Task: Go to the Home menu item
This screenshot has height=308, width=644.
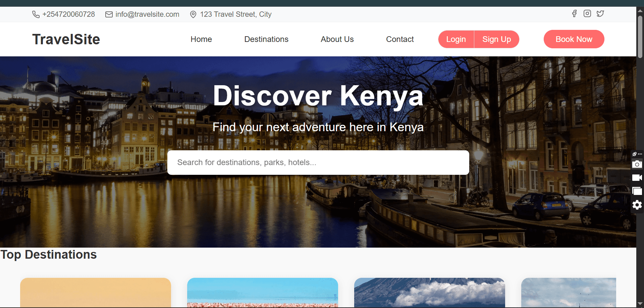Action: [x=201, y=39]
